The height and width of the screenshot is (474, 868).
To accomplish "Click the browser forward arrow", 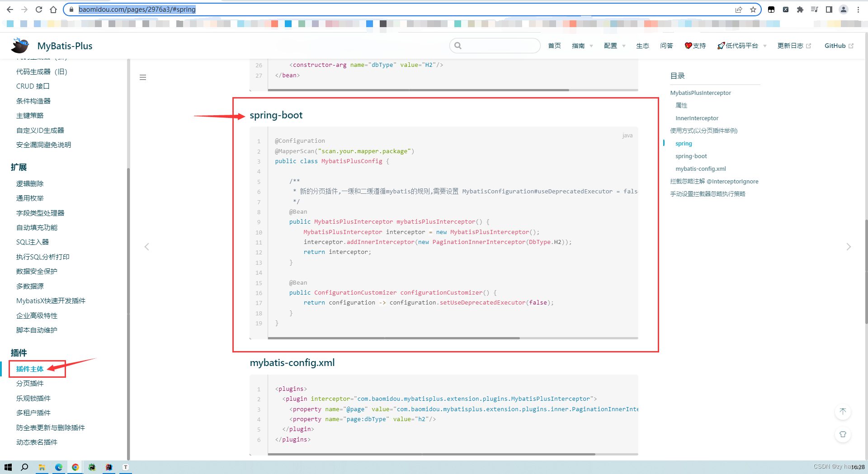I will point(24,9).
